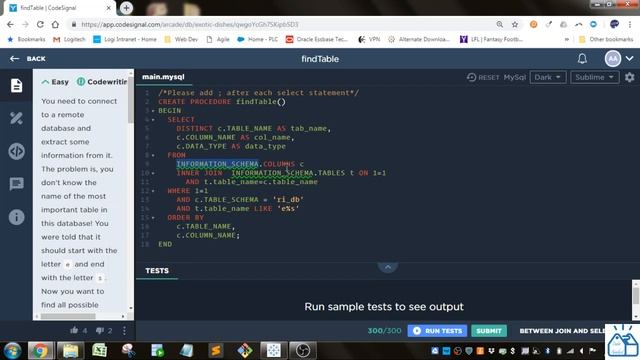Viewport: 640px width, 360px height.
Task: Open the Chrome three-dot menu
Action: [x=630, y=24]
